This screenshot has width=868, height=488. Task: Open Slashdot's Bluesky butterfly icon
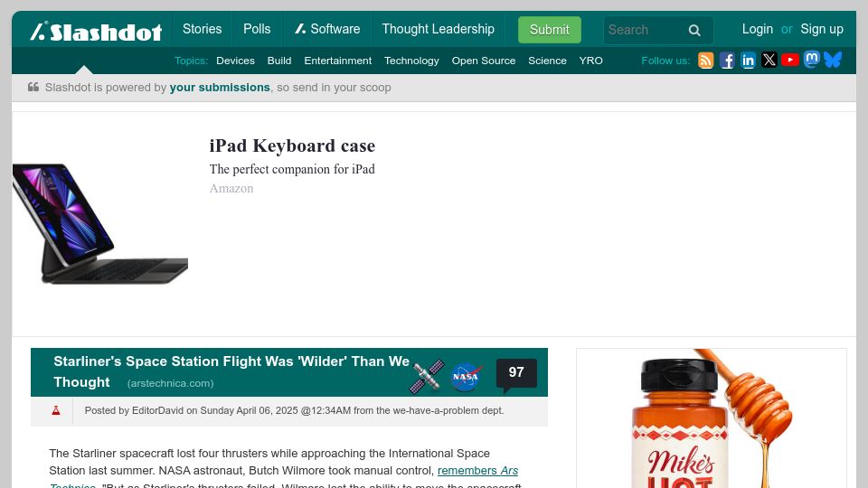point(833,60)
